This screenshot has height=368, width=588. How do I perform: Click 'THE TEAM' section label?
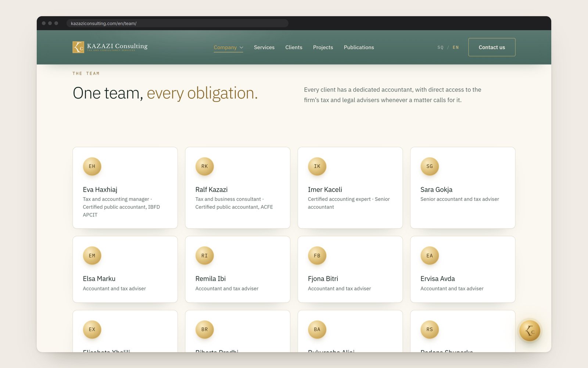click(86, 74)
